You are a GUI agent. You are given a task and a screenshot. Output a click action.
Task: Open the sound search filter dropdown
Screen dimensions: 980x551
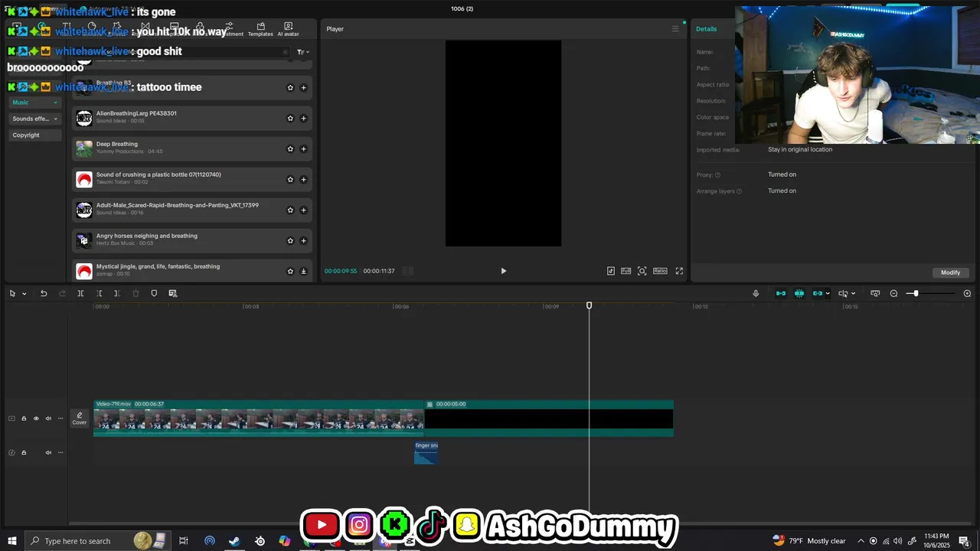click(x=302, y=52)
